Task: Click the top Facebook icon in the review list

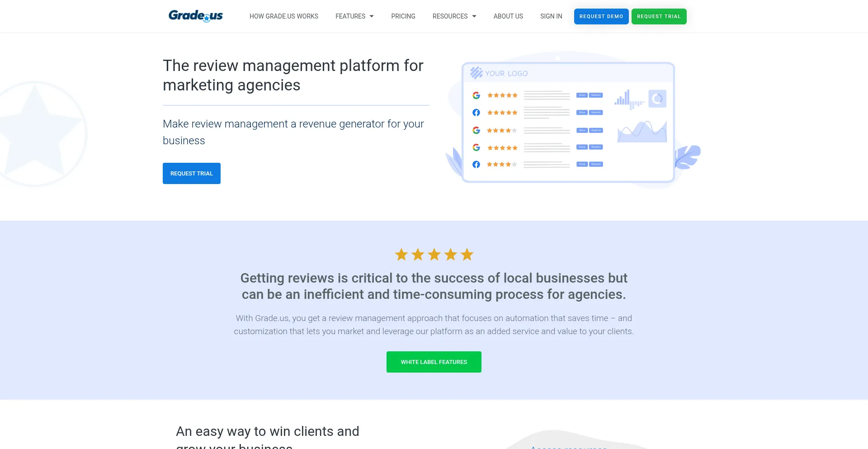Action: 476,113
